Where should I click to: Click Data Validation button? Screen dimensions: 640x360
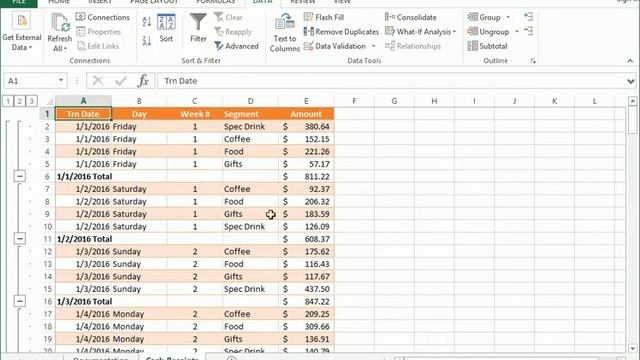tap(335, 46)
